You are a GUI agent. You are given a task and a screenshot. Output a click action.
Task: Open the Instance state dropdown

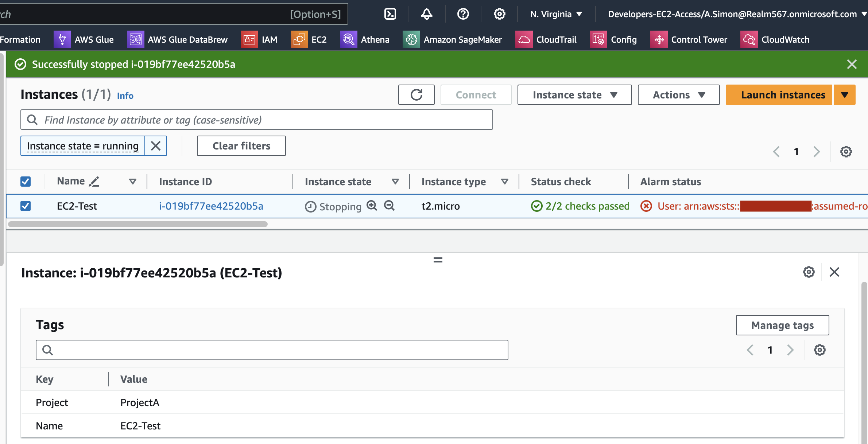click(574, 95)
